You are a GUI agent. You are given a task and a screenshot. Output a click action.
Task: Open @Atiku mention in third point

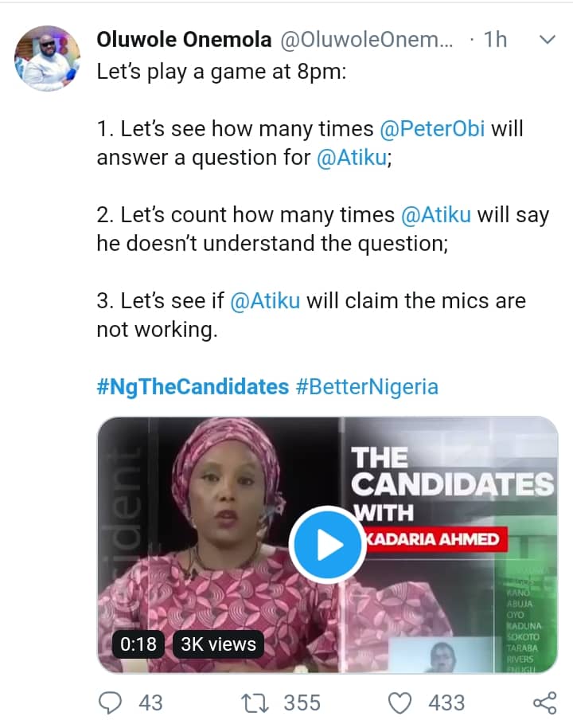265,302
